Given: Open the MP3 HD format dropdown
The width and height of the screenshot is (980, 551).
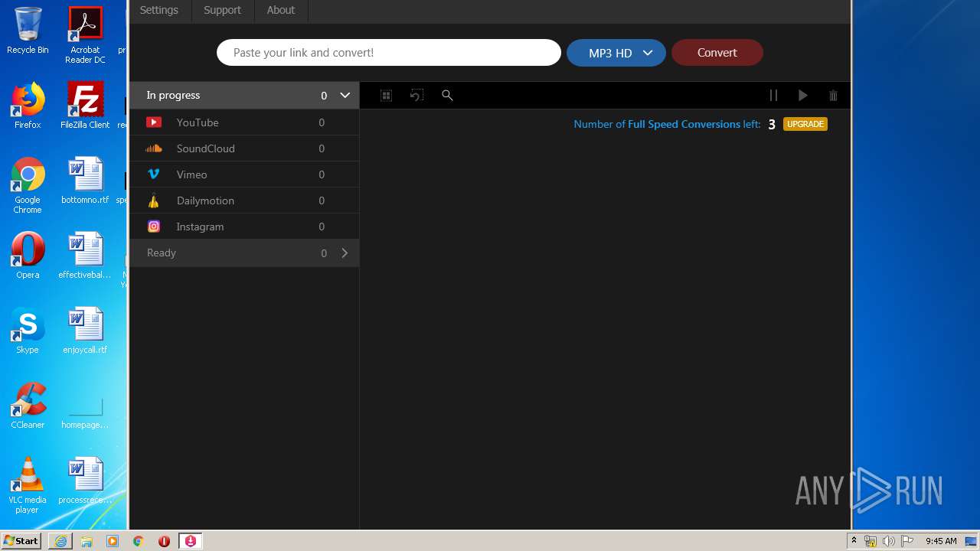Looking at the screenshot, I should (x=616, y=53).
